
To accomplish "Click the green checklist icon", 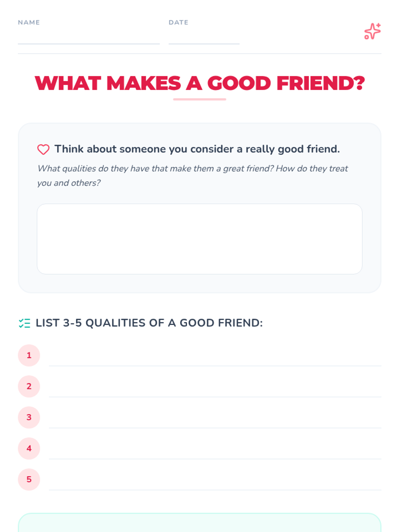I will click(24, 323).
